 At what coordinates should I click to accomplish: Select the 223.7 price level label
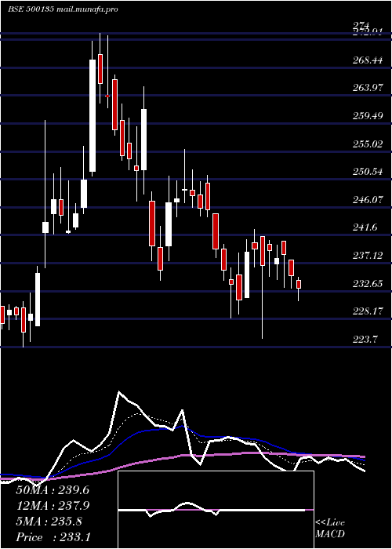pos(365,340)
